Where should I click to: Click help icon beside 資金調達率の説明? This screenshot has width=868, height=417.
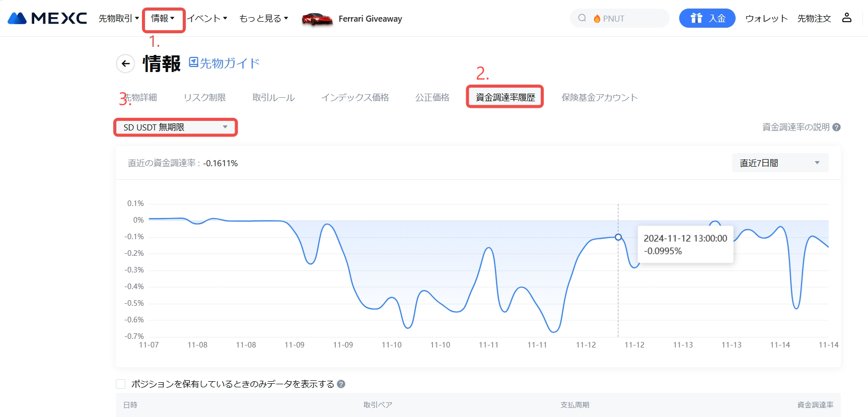pyautogui.click(x=836, y=127)
